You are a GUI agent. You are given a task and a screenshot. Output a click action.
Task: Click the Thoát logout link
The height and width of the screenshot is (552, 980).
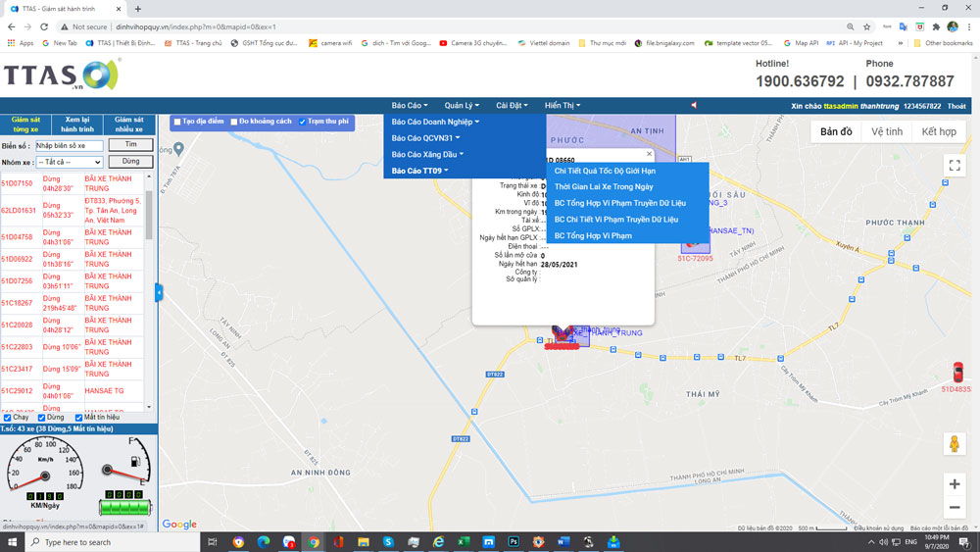[956, 106]
